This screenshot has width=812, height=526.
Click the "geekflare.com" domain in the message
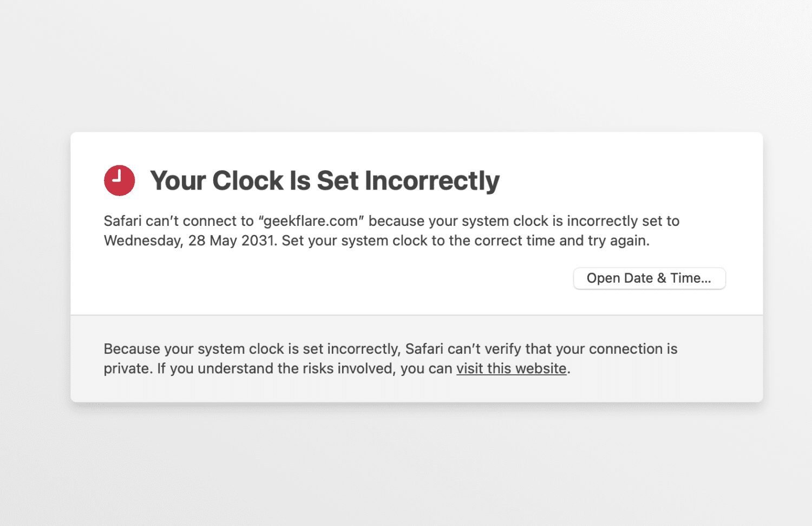[311, 221]
